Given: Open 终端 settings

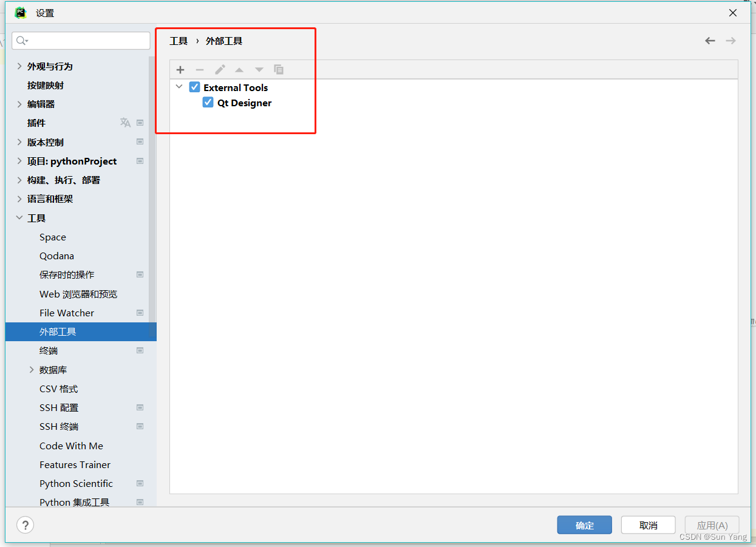Looking at the screenshot, I should [49, 350].
